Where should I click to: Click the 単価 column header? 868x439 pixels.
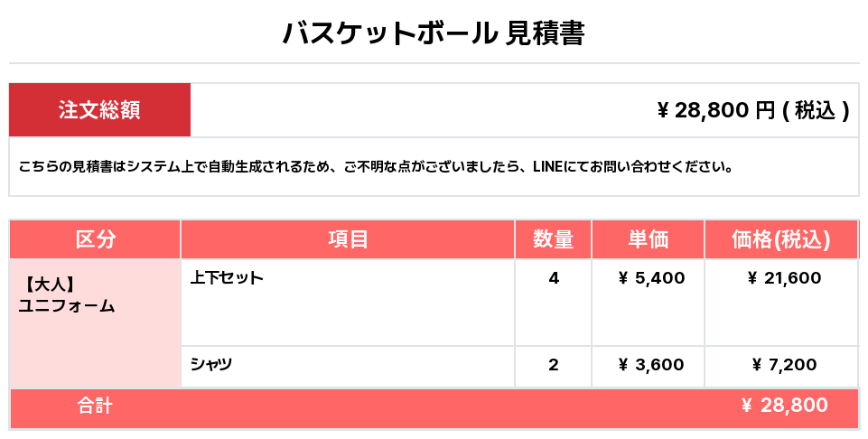(x=648, y=239)
